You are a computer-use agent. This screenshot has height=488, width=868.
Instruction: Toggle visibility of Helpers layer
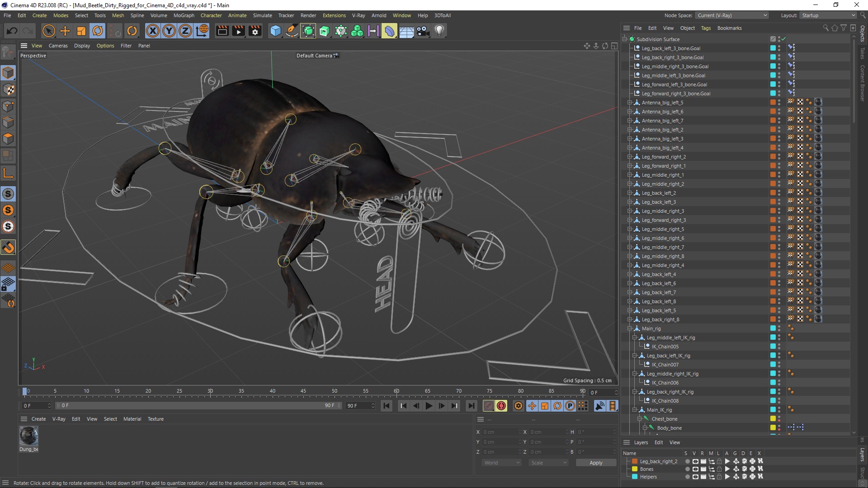[694, 477]
